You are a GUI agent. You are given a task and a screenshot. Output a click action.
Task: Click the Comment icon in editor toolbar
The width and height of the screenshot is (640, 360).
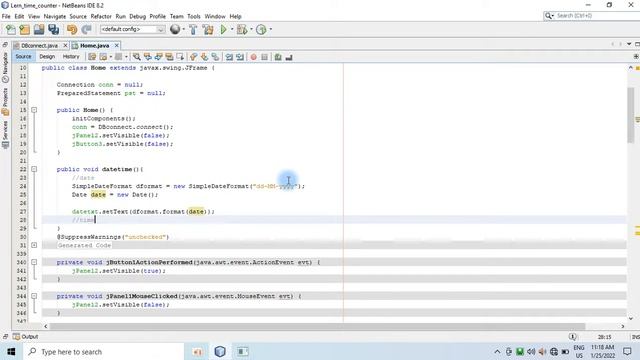(x=278, y=57)
